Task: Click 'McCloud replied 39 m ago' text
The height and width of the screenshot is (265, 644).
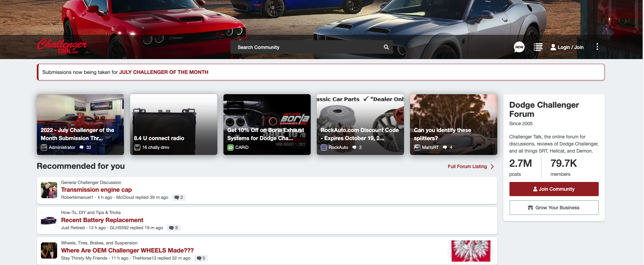Action: click(142, 197)
